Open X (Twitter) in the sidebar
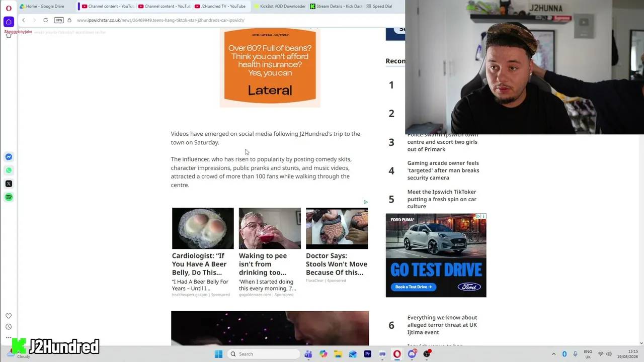 tap(9, 184)
